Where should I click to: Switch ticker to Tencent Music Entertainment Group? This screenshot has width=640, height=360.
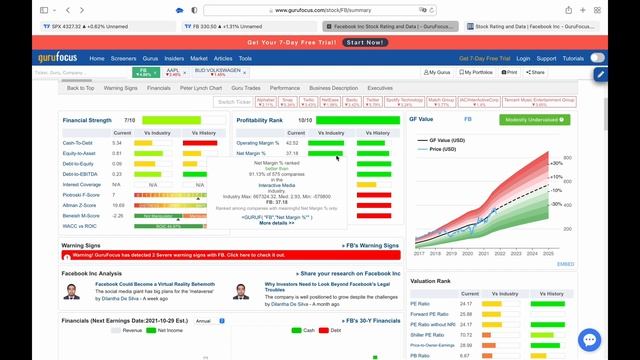(x=539, y=102)
